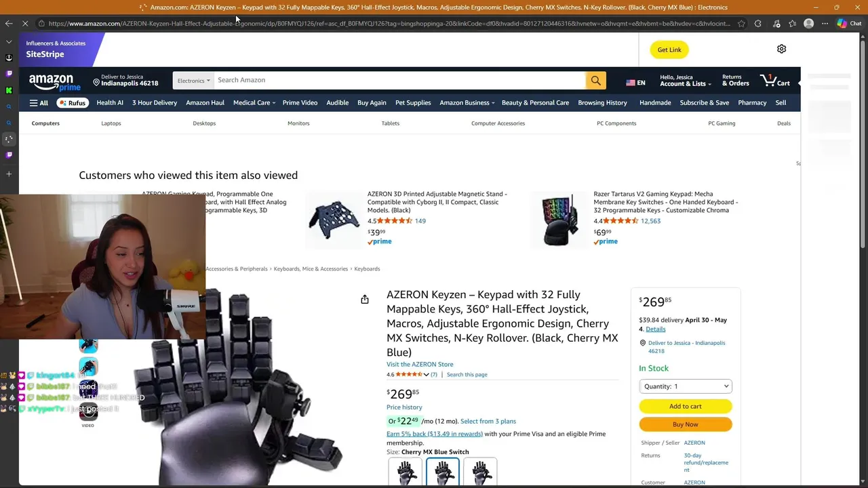
Task: Open 3 Hour Delivery nav item
Action: (x=155, y=103)
